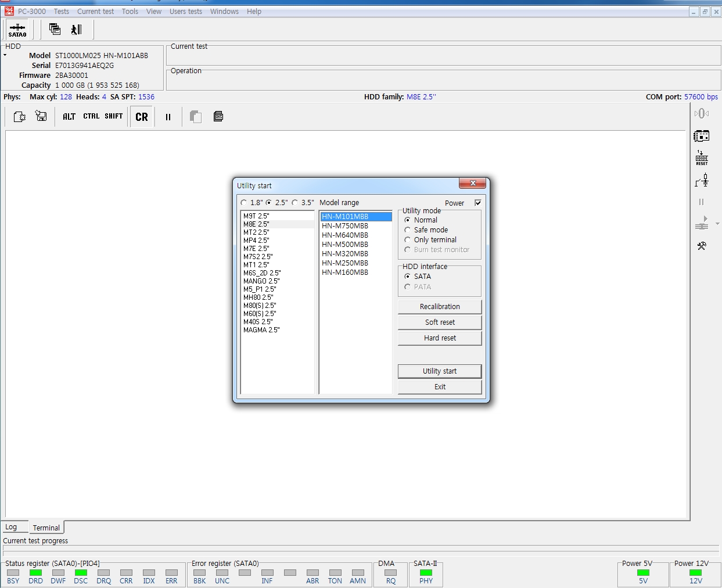Expand the right sidebar dropdown arrow

click(717, 224)
